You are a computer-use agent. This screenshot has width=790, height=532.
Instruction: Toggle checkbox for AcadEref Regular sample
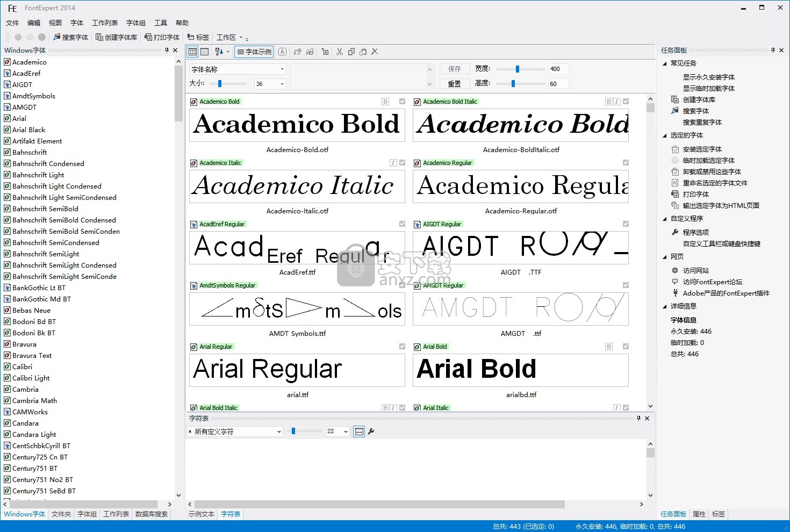point(402,224)
